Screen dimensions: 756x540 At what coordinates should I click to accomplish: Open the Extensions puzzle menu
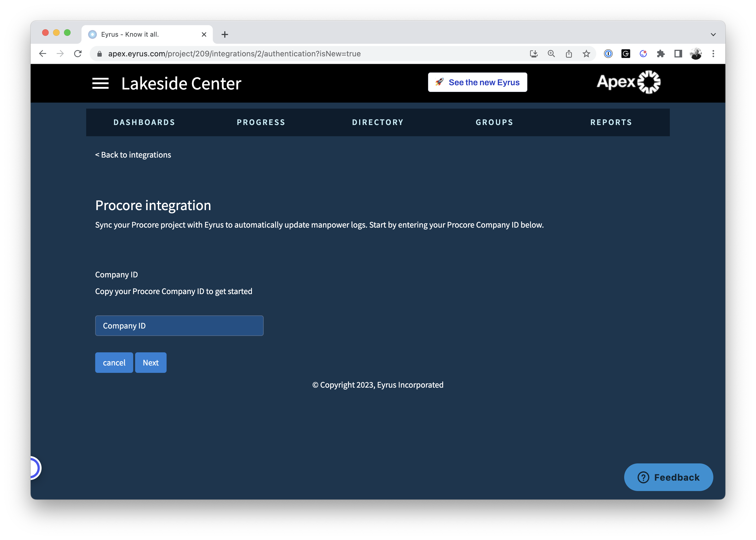click(661, 54)
